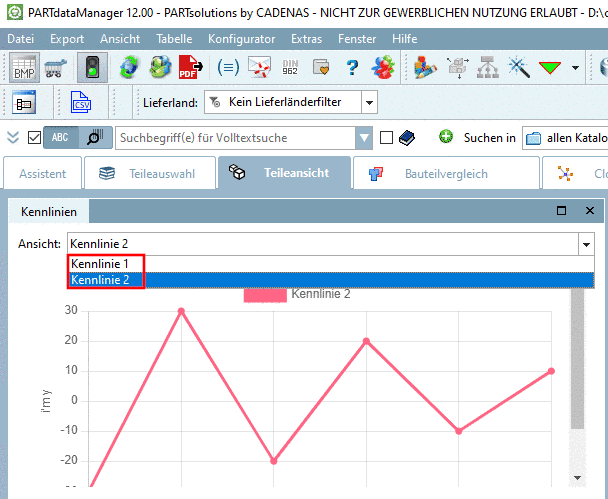This screenshot has height=499, width=608.
Task: Open the Datei menu
Action: [x=21, y=39]
